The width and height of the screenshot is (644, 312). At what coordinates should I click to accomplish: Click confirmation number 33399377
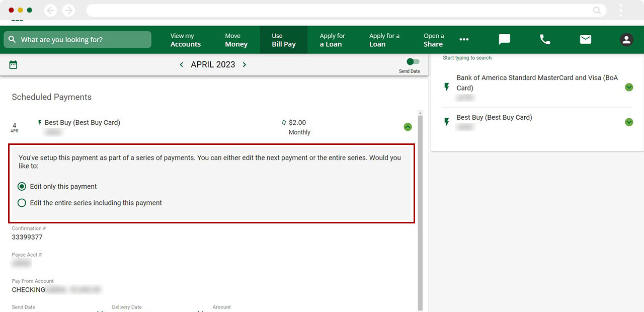point(27,237)
